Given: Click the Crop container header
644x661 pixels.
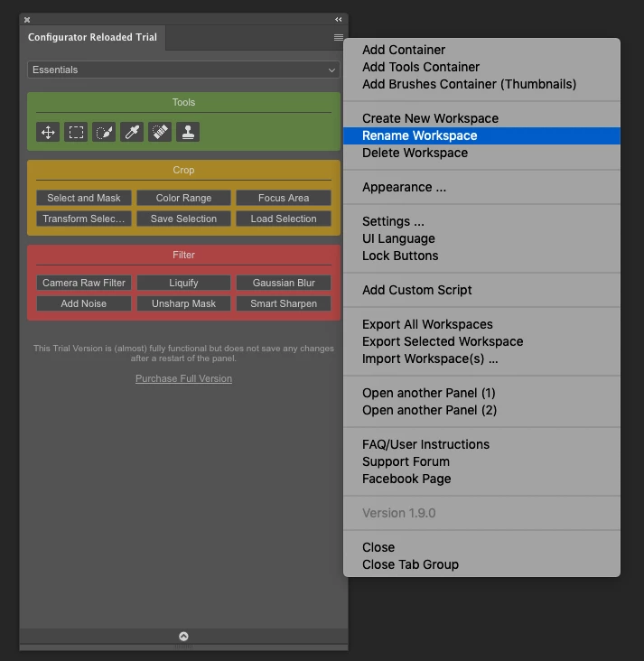Looking at the screenshot, I should click(183, 170).
